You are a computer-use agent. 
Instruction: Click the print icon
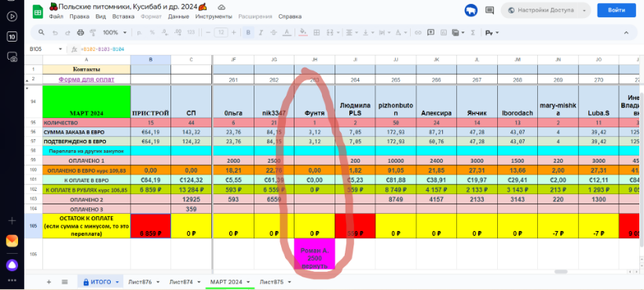point(80,32)
